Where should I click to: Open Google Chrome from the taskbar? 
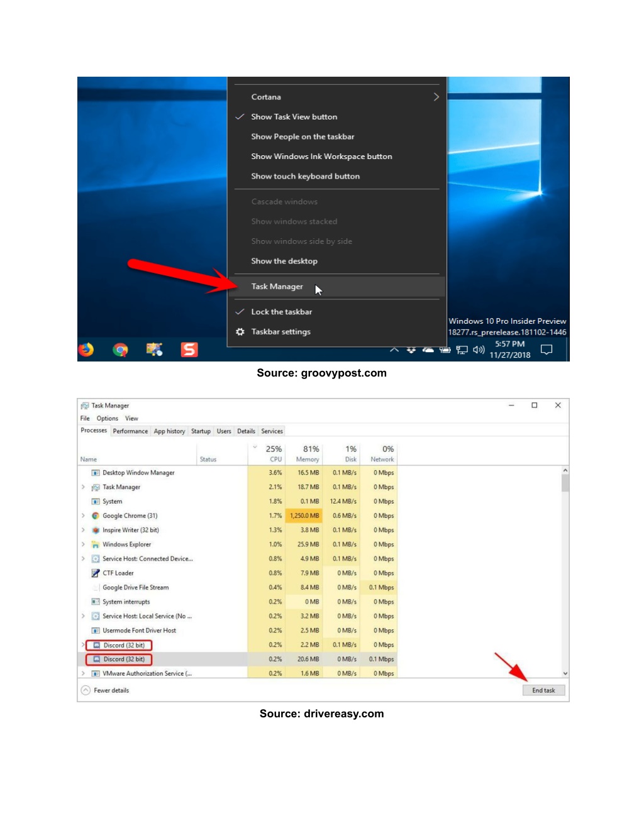120,350
